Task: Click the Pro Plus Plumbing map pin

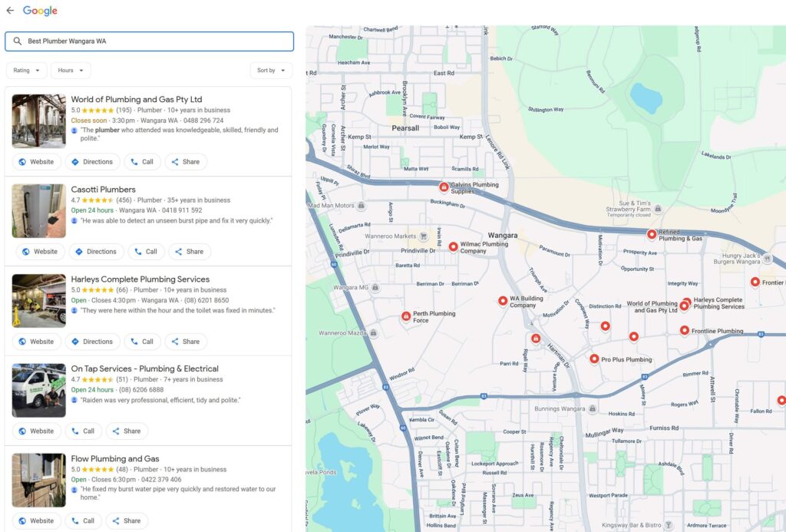Action: 594,359
